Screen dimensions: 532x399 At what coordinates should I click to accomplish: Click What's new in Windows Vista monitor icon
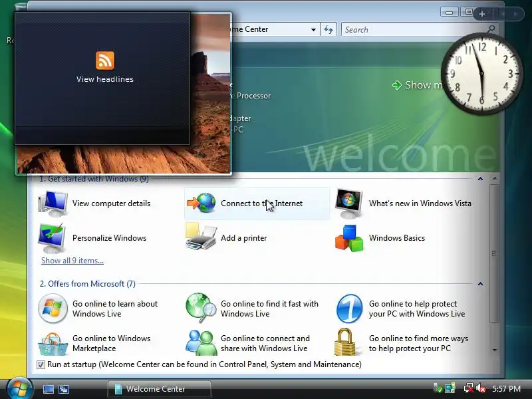(x=348, y=204)
